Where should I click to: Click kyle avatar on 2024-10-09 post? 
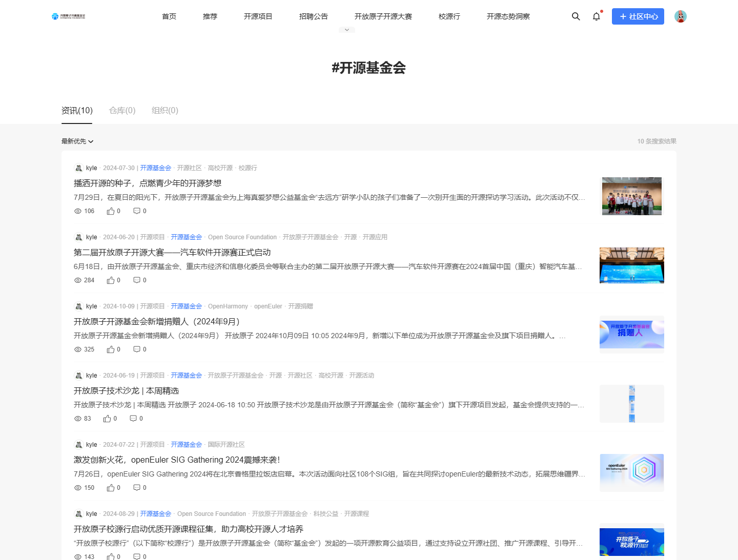point(78,306)
